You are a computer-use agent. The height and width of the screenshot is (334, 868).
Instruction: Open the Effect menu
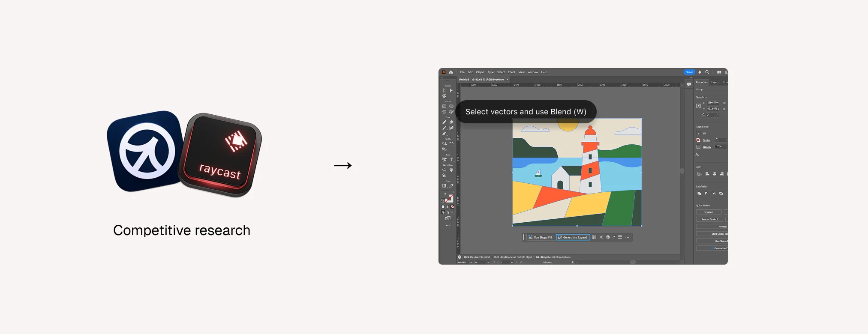512,72
